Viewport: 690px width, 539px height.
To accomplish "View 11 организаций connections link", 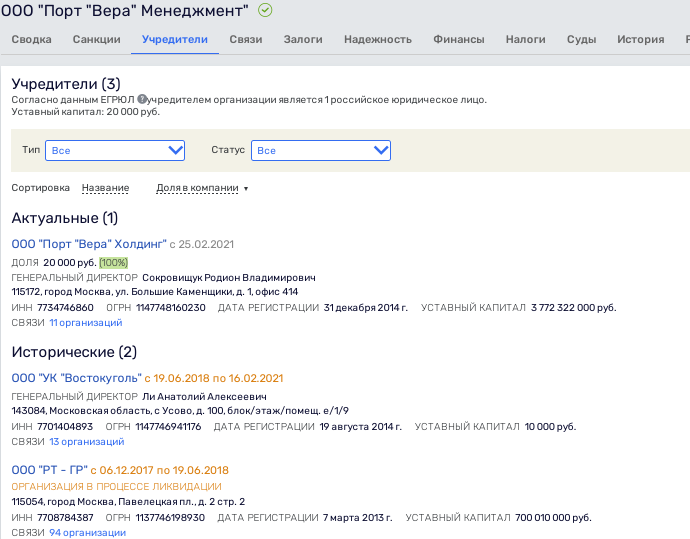I will [86, 323].
